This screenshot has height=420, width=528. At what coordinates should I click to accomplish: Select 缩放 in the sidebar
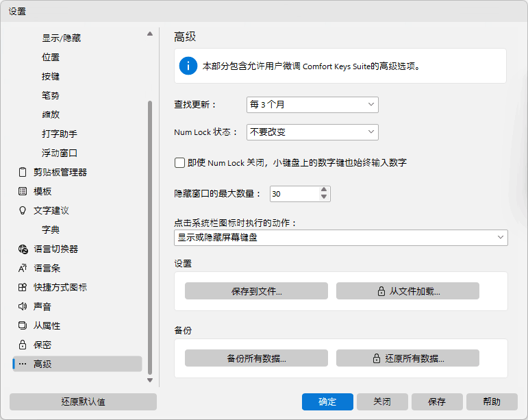[51, 114]
